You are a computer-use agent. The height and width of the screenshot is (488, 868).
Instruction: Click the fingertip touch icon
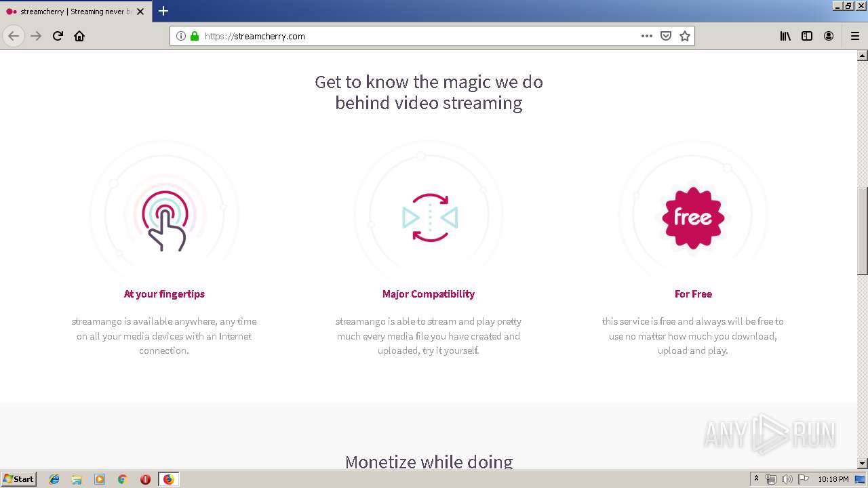tap(164, 220)
